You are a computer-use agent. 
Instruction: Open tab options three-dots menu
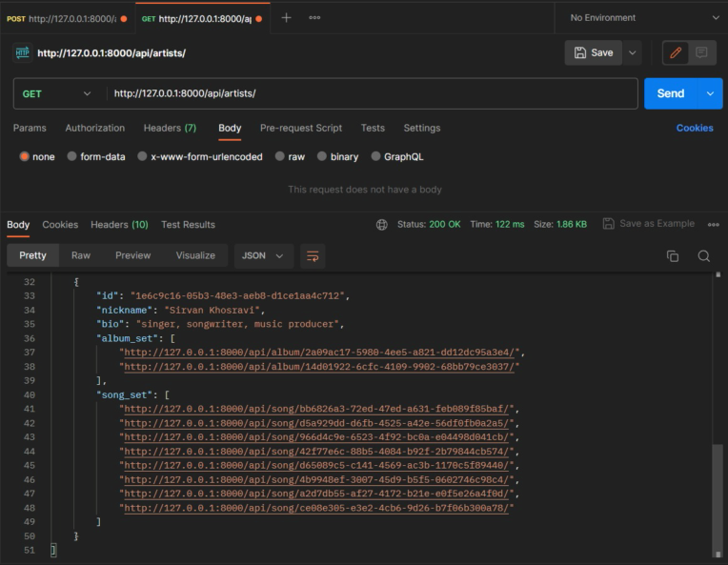click(x=314, y=18)
